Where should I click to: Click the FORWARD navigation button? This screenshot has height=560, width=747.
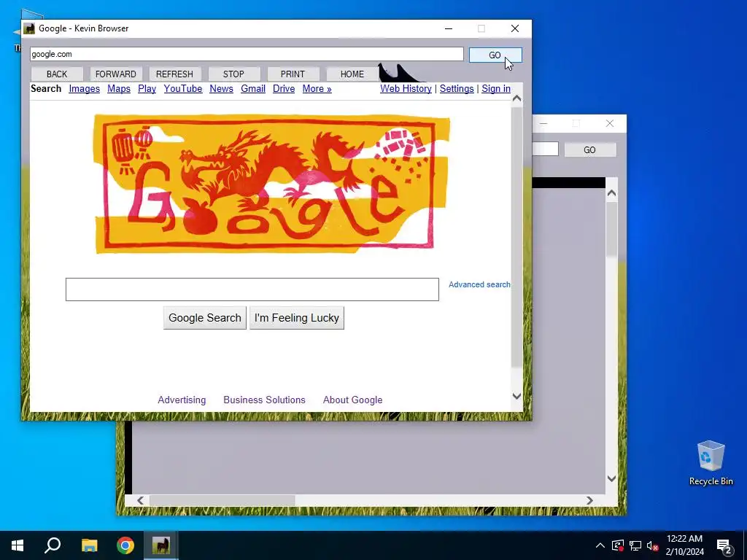tap(115, 74)
